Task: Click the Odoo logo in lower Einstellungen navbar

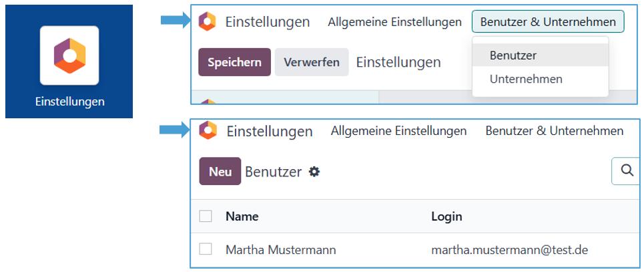Action: (208, 130)
